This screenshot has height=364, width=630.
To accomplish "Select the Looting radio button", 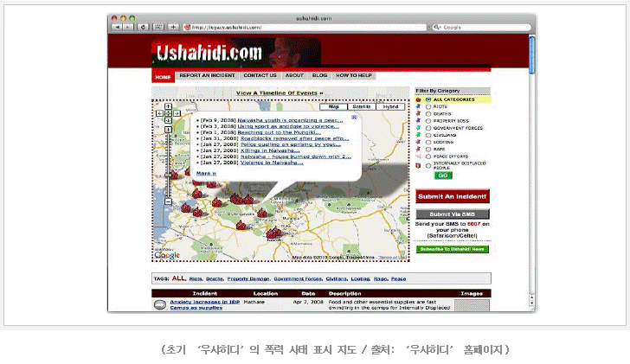I will [428, 142].
